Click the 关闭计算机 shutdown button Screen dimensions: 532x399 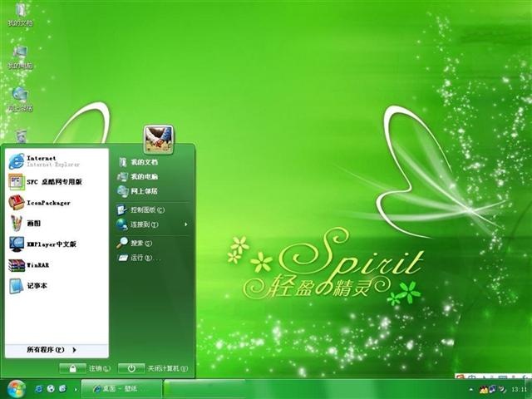[153, 368]
